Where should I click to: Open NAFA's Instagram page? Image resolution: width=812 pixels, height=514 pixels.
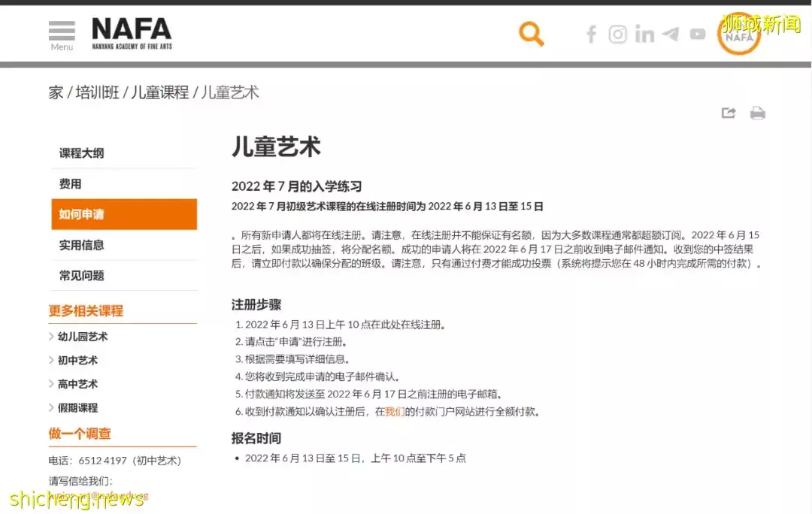click(x=617, y=34)
